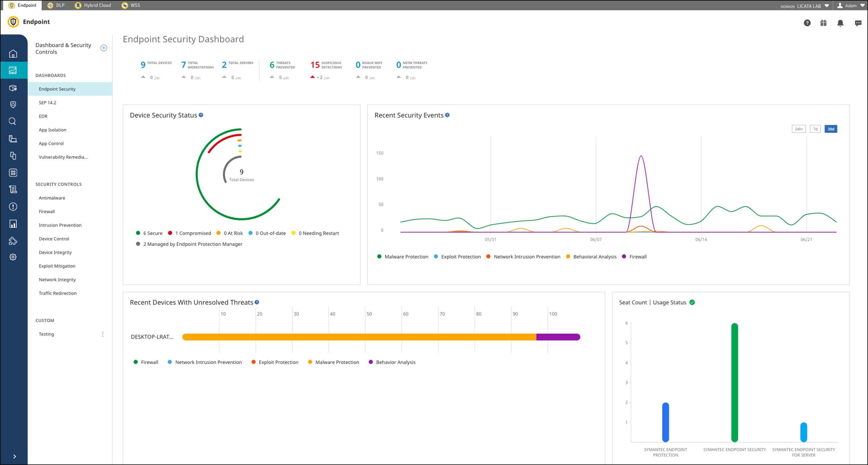The image size is (868, 465).
Task: Open the chat feedback speech bubble icon
Action: pyautogui.click(x=858, y=23)
